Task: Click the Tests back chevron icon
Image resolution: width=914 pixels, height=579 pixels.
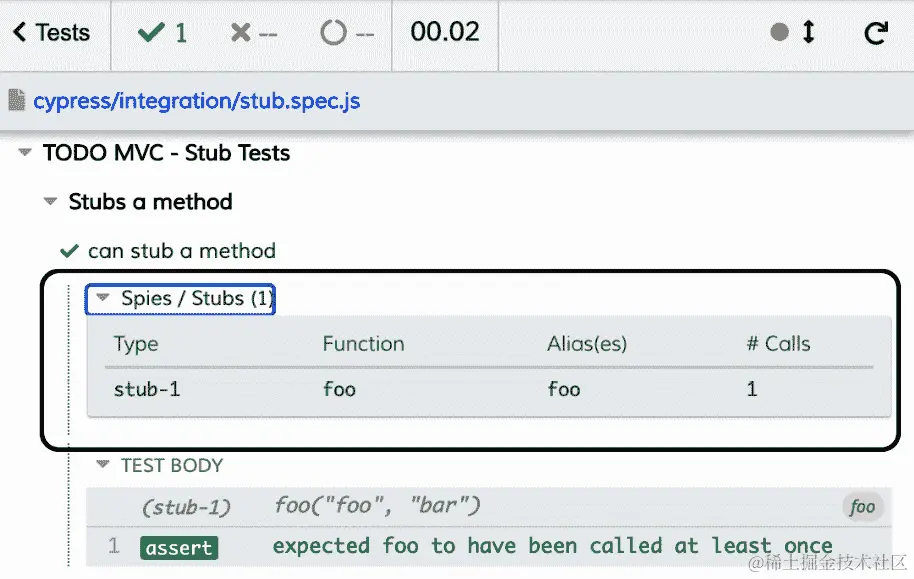Action: coord(19,33)
